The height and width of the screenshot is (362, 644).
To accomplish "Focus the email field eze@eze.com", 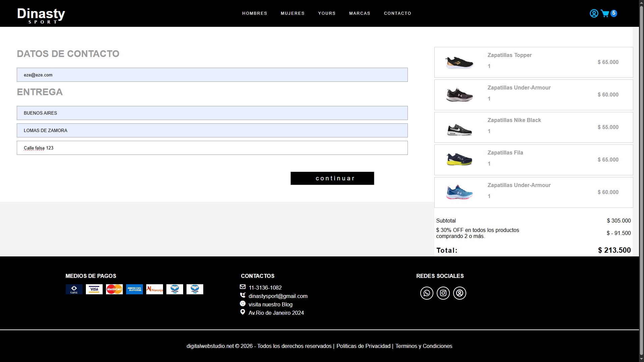I will 212,75.
